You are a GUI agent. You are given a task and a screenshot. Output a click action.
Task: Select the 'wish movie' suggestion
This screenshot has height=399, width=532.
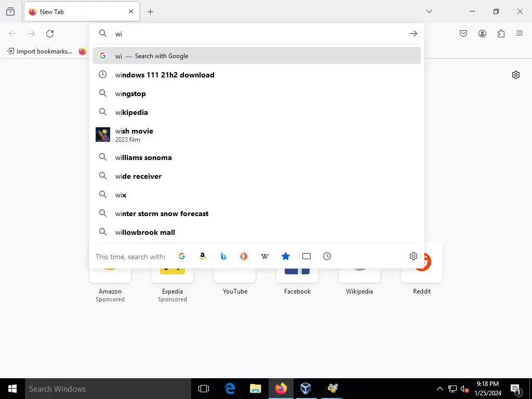(x=257, y=135)
